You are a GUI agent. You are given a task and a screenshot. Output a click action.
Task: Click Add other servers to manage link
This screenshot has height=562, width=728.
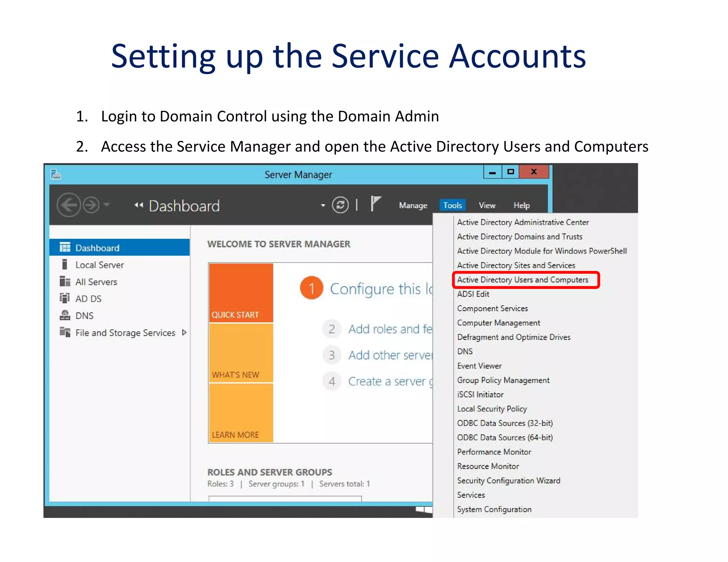(390, 355)
